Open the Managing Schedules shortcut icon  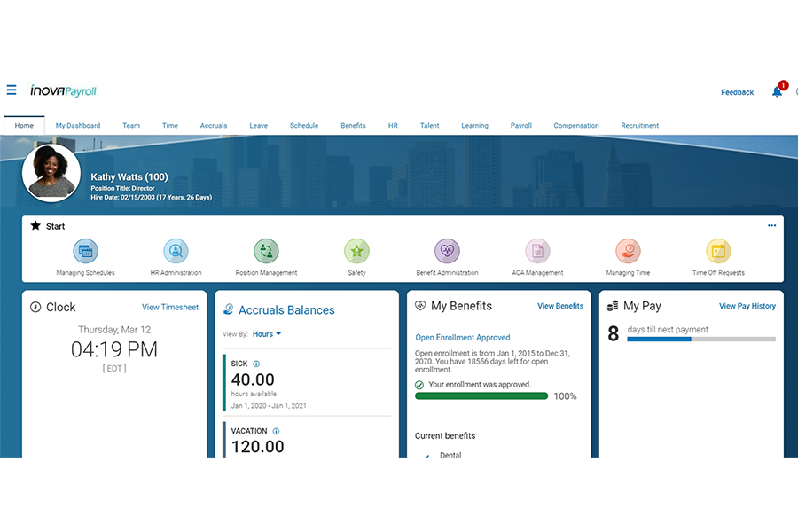[85, 252]
